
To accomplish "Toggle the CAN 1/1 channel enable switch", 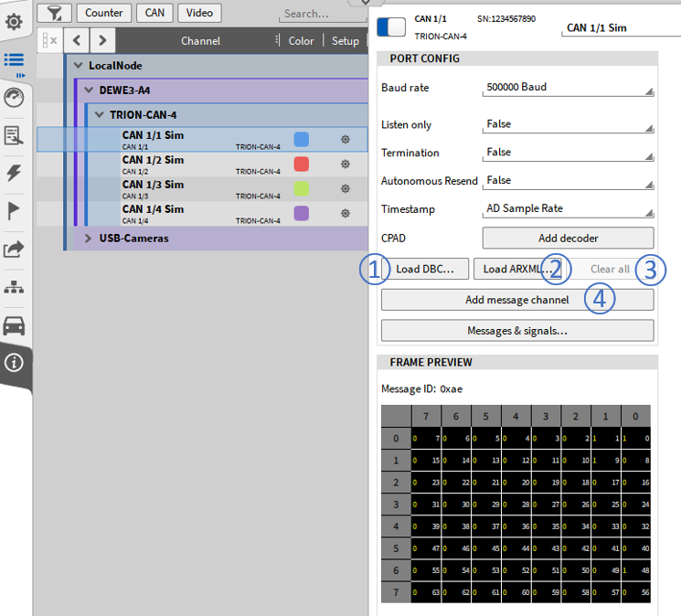I will (x=391, y=27).
